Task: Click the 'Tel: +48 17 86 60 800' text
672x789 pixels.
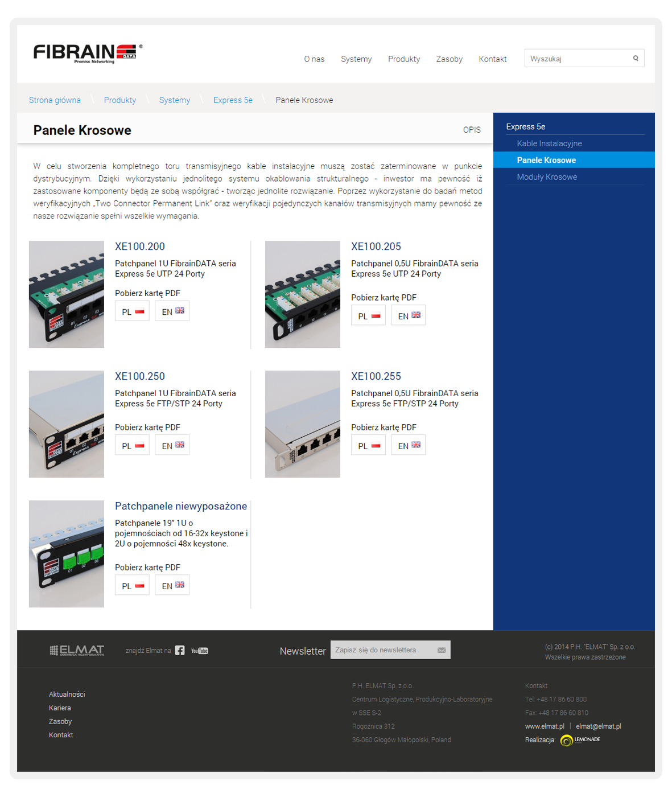Action: click(556, 700)
